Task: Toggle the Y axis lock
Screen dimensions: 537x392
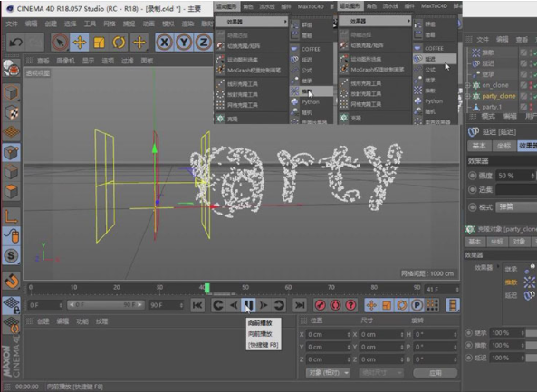Action: coord(184,43)
